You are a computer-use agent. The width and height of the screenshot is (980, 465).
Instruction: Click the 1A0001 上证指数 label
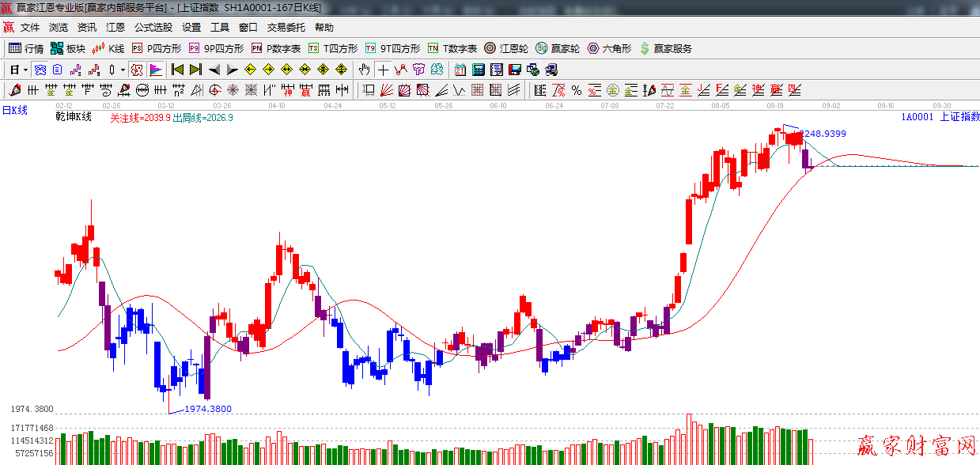[940, 117]
